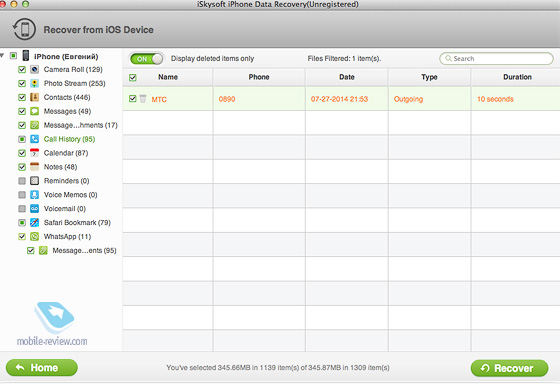Toggle the Calendar checkbox
This screenshot has height=384, width=560.
22,153
